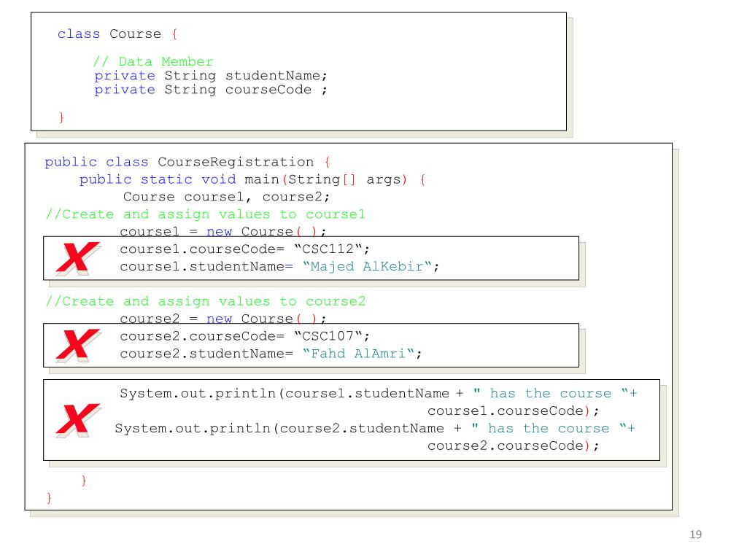The height and width of the screenshot is (560, 747).
Task: Click 'course2.courseCode=' in the assignment box
Action: click(x=202, y=335)
